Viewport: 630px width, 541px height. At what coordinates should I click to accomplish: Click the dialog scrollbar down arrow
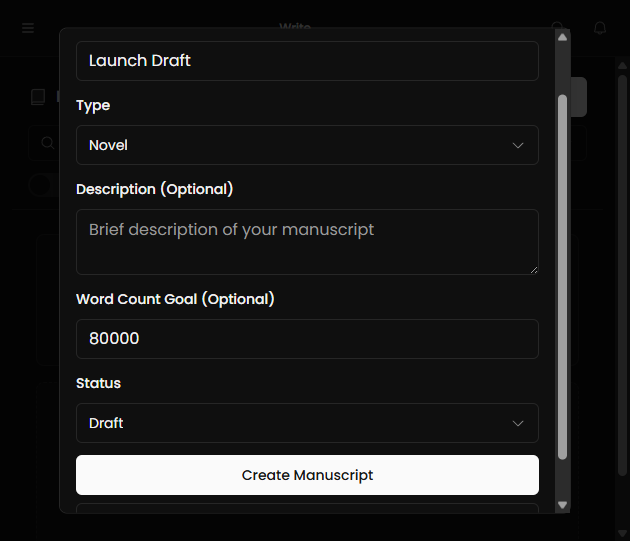click(x=562, y=505)
